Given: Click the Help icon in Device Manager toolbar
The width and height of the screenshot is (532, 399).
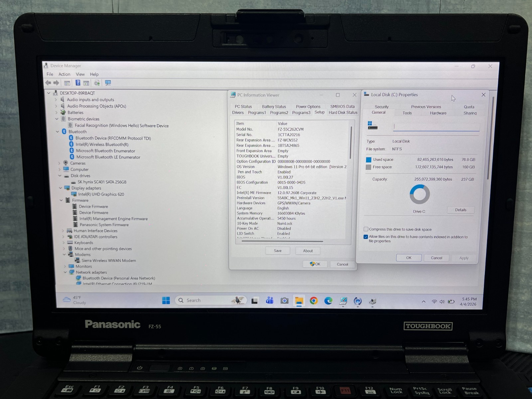Looking at the screenshot, I should click(78, 83).
